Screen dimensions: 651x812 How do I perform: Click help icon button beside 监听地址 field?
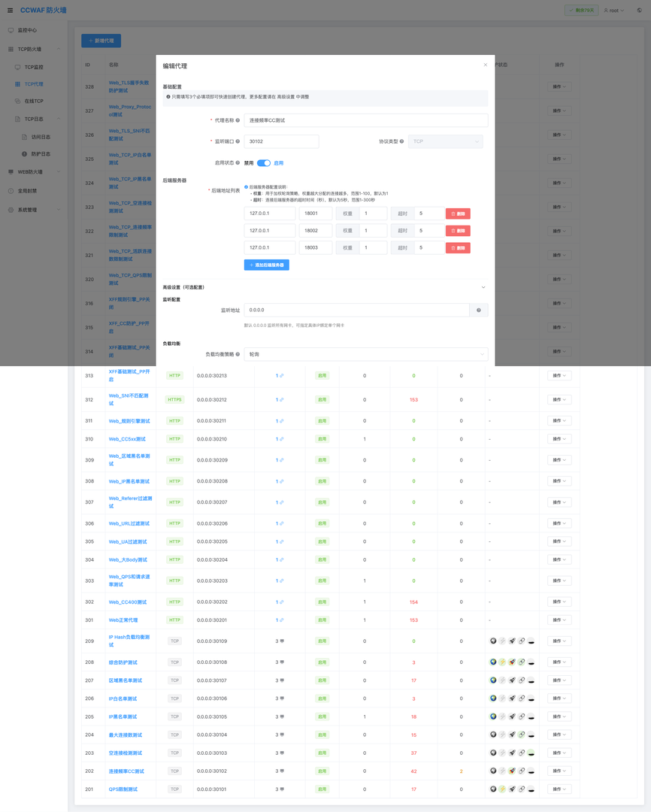(479, 311)
